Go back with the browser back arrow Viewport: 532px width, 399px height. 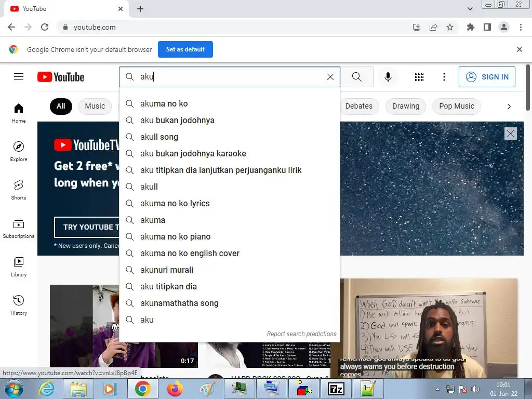click(x=11, y=27)
